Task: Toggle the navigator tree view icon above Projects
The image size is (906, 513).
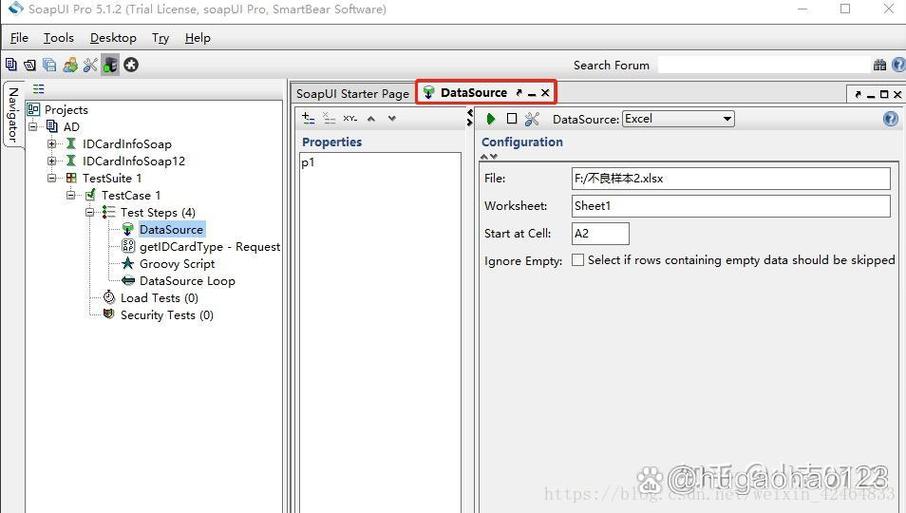Action: (38, 88)
